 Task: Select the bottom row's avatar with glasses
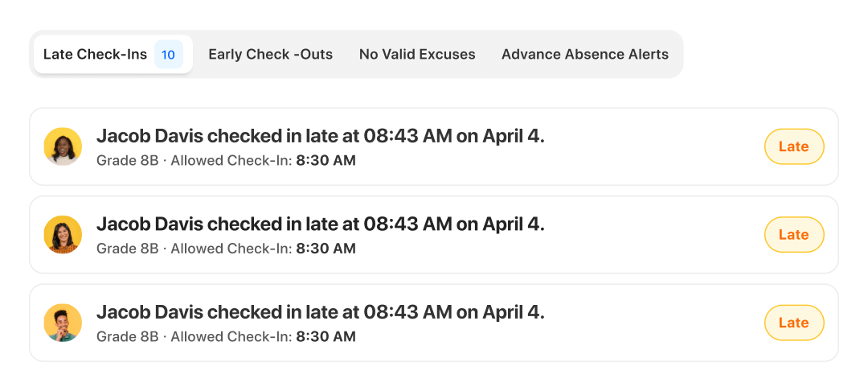pos(63,323)
